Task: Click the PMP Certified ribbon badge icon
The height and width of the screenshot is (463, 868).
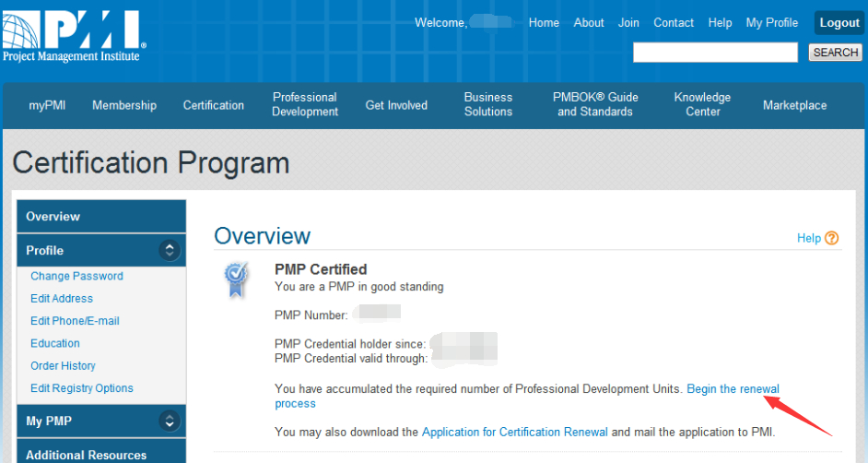Action: (237, 279)
